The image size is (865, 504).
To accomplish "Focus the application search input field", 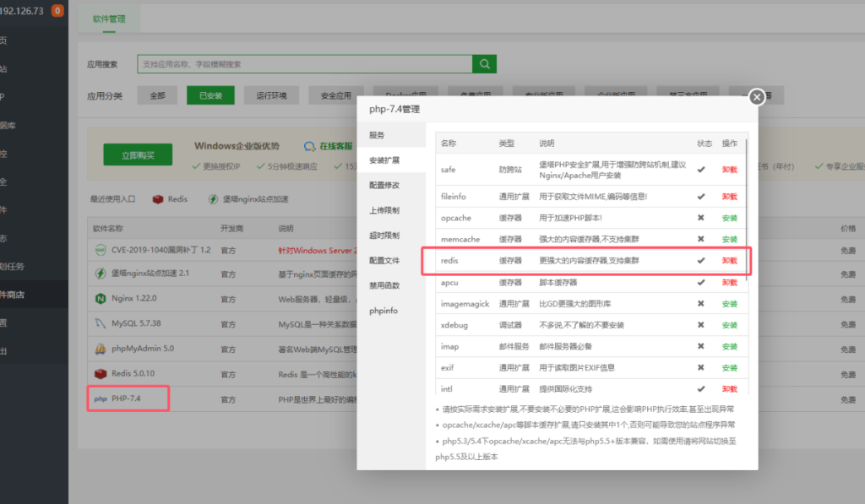I will point(305,64).
